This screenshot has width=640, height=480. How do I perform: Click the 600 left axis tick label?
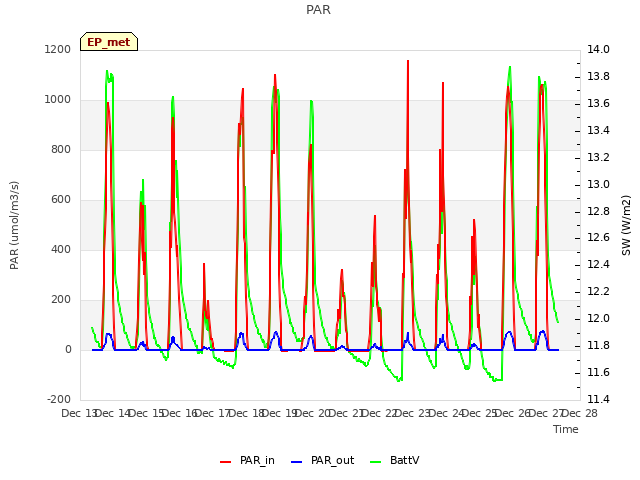(x=61, y=200)
